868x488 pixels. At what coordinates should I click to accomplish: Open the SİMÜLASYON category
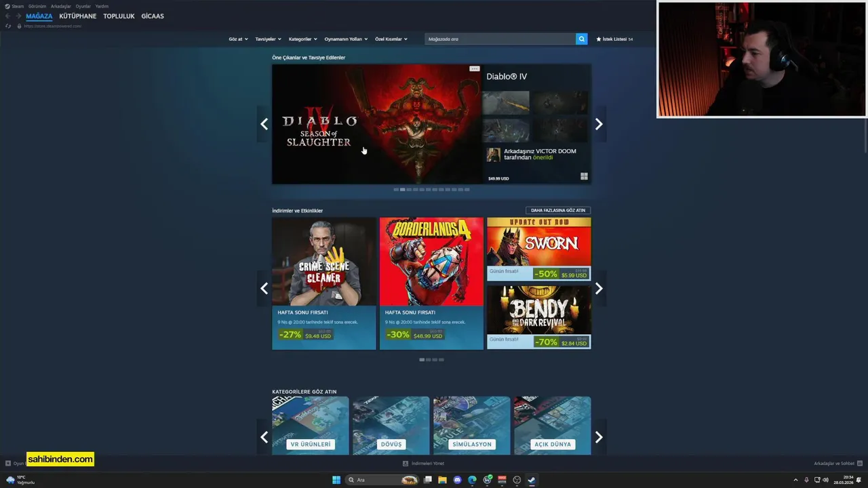[472, 426]
